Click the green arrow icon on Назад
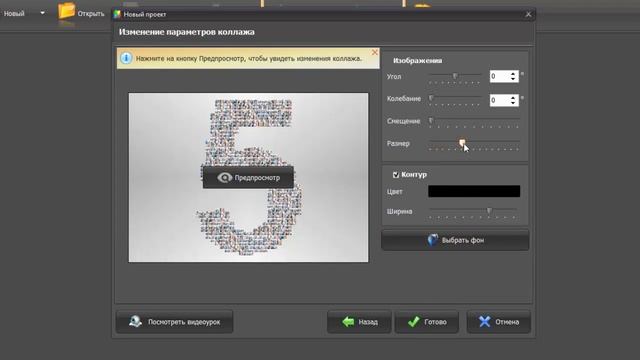Image resolution: width=640 pixels, height=360 pixels. pos(348,322)
